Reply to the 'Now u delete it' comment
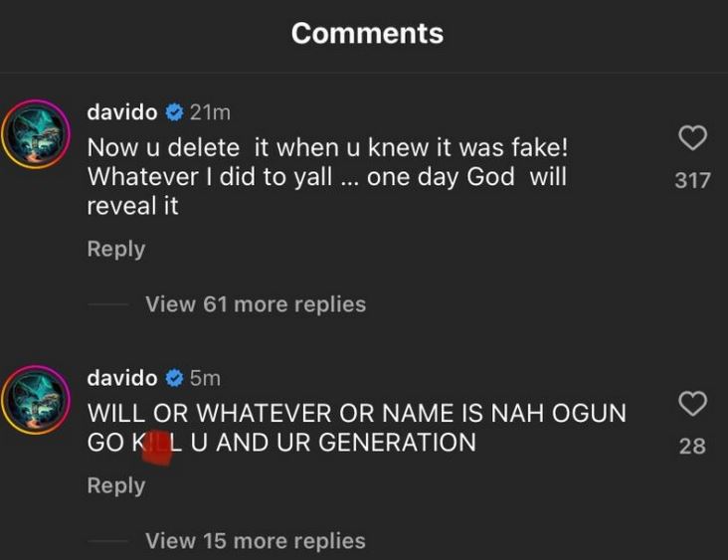The height and width of the screenshot is (560, 728). coord(116,249)
